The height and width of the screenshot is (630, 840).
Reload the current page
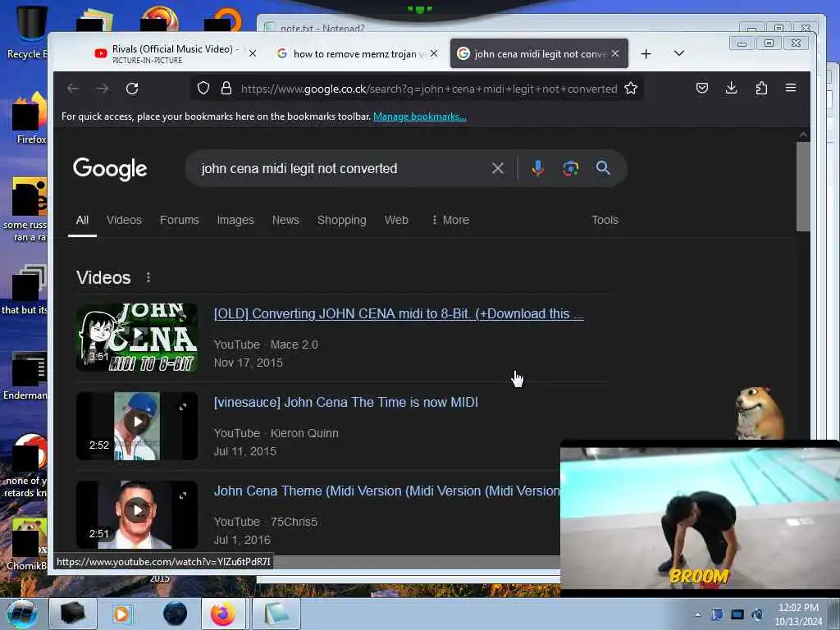[132, 89]
